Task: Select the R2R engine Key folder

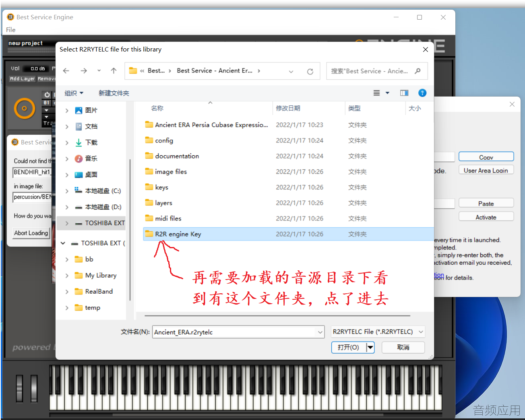Action: tap(288, 234)
